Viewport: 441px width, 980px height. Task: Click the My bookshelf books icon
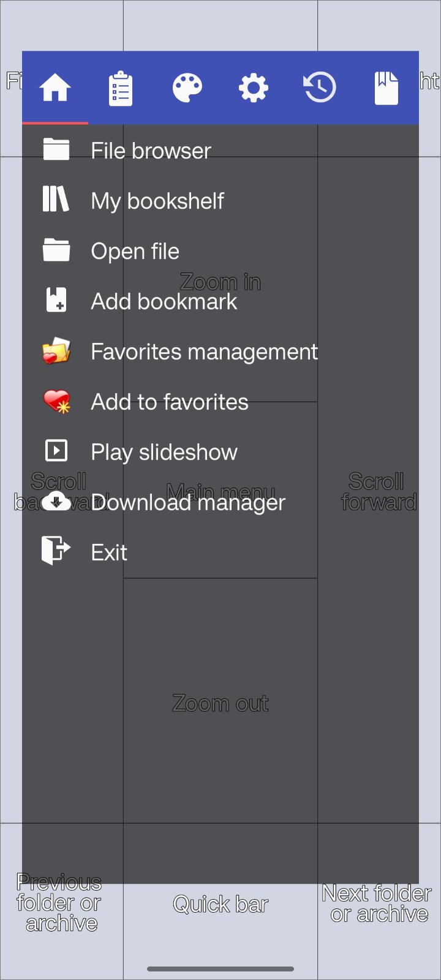[56, 200]
